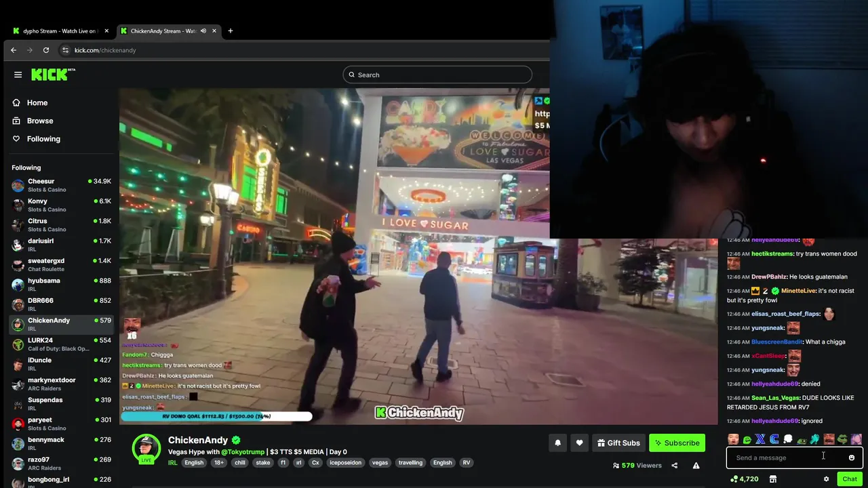Click the stake tag
Viewport: 868px width, 488px height.
(x=262, y=463)
